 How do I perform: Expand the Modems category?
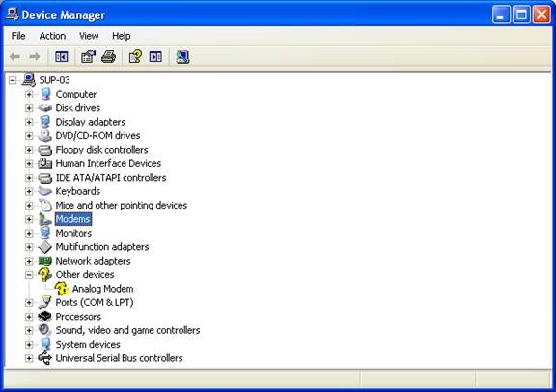pos(29,219)
